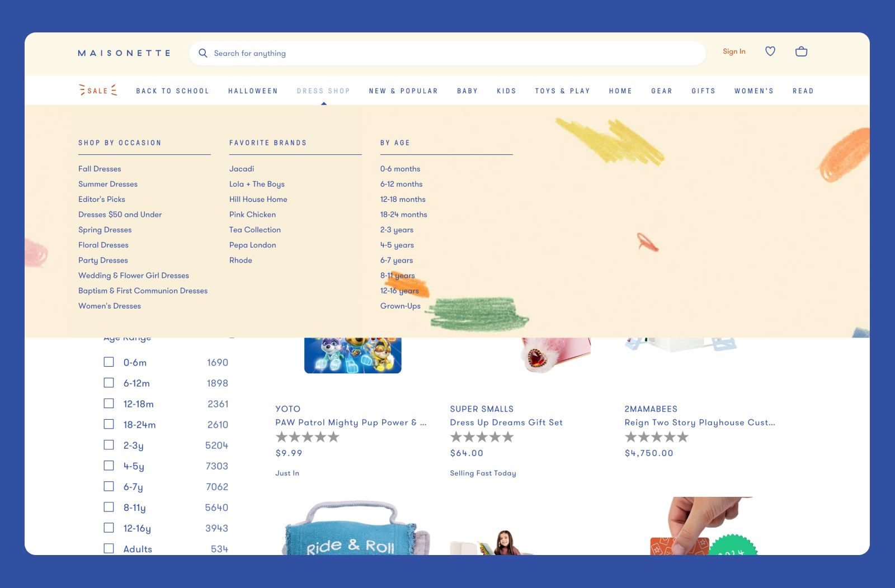895x588 pixels.
Task: Check the 6-12m age checkbox
Action: (109, 383)
